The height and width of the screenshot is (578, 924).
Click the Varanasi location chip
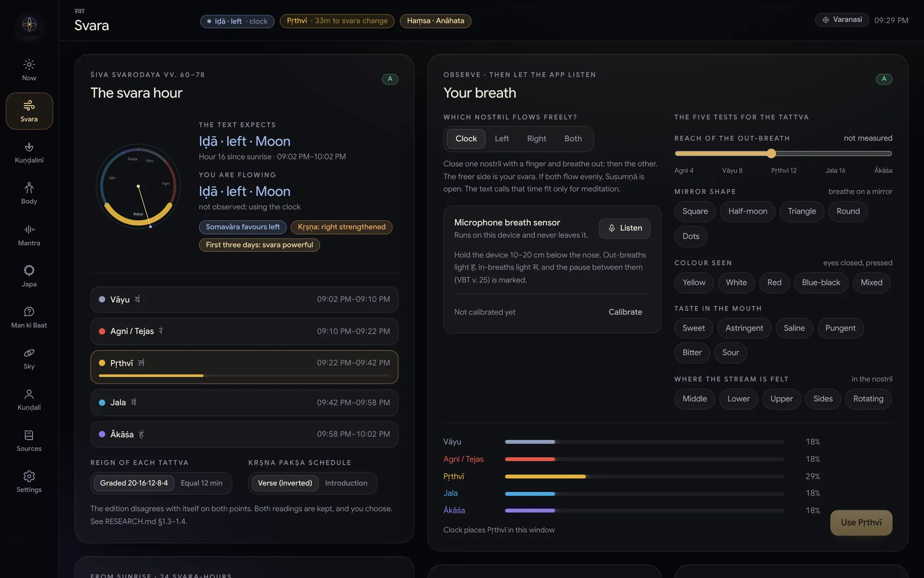842,20
